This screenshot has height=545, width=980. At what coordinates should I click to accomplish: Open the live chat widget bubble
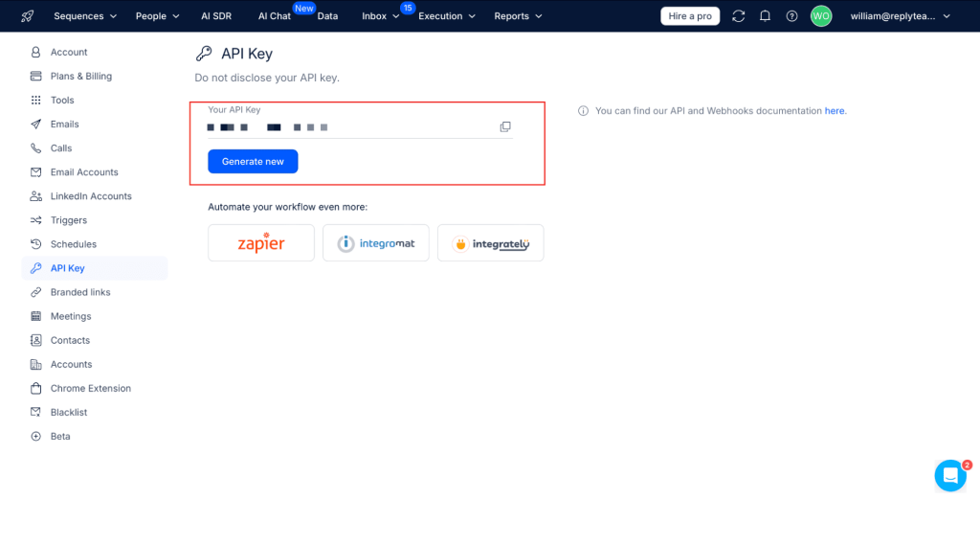point(950,475)
